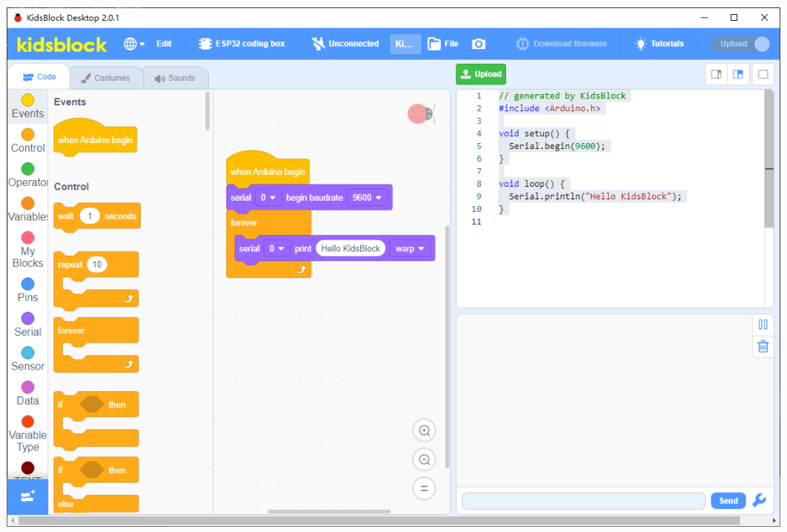Click the add extension button
The width and height of the screenshot is (787, 532).
tap(27, 496)
